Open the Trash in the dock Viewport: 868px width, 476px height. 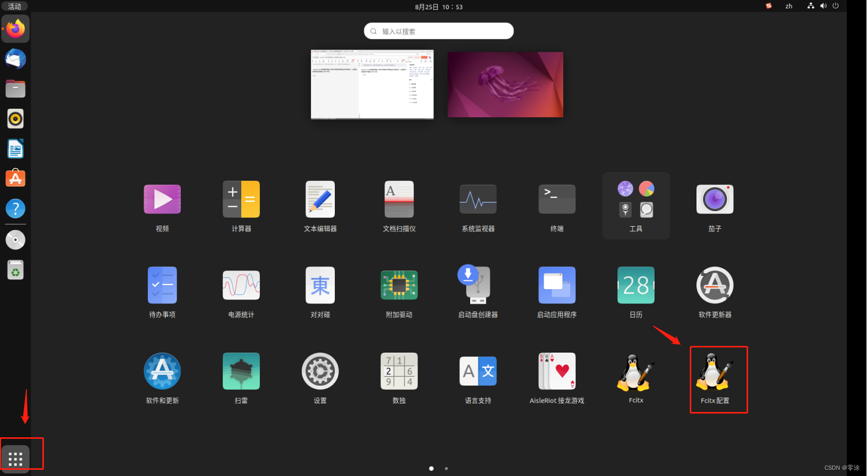click(x=16, y=269)
